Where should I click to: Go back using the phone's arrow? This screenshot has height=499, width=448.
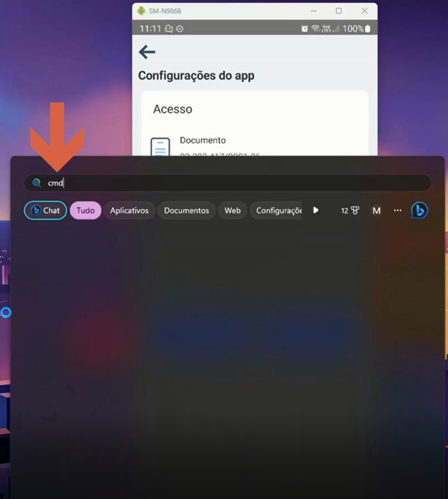coord(147,52)
